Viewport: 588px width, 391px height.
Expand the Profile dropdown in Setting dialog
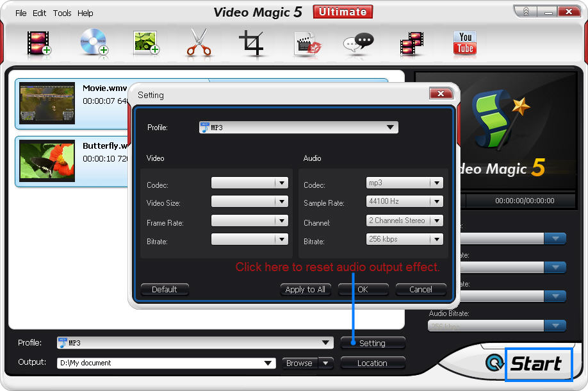coord(390,128)
